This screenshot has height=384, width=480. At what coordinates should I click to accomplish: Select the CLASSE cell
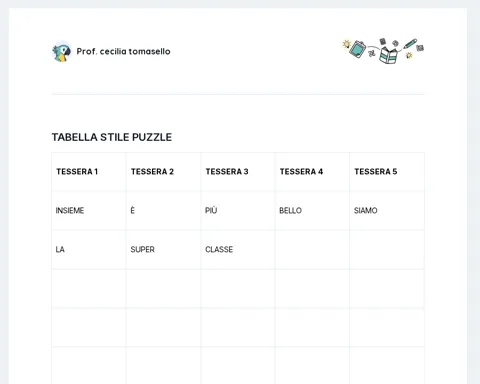click(x=238, y=250)
